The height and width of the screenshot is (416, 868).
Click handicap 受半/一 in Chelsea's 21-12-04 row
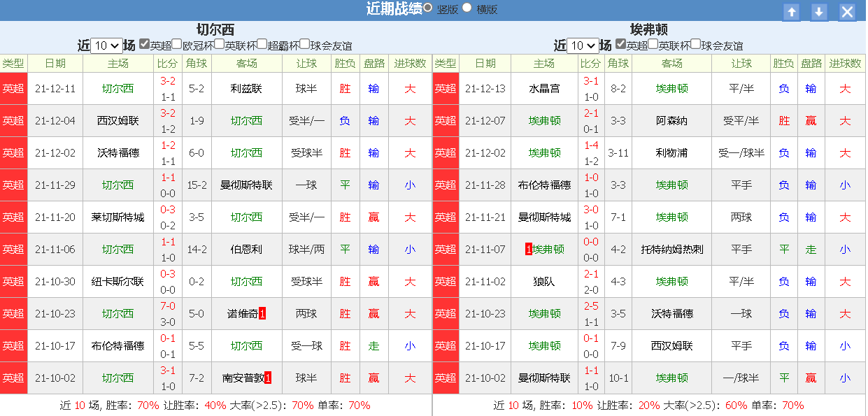[306, 121]
